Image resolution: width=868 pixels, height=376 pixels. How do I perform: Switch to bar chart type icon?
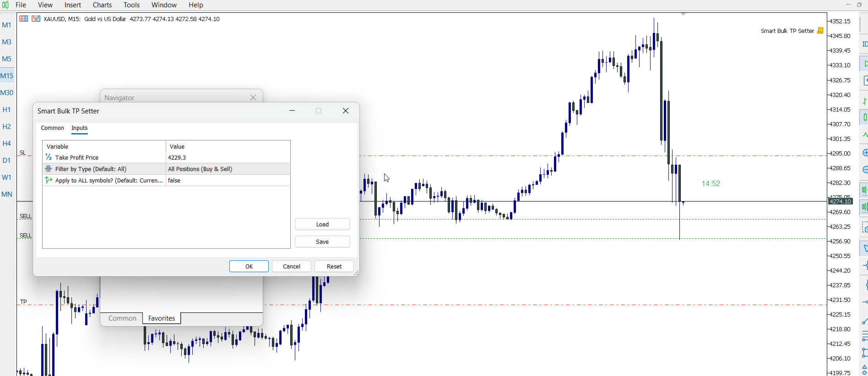864,101
